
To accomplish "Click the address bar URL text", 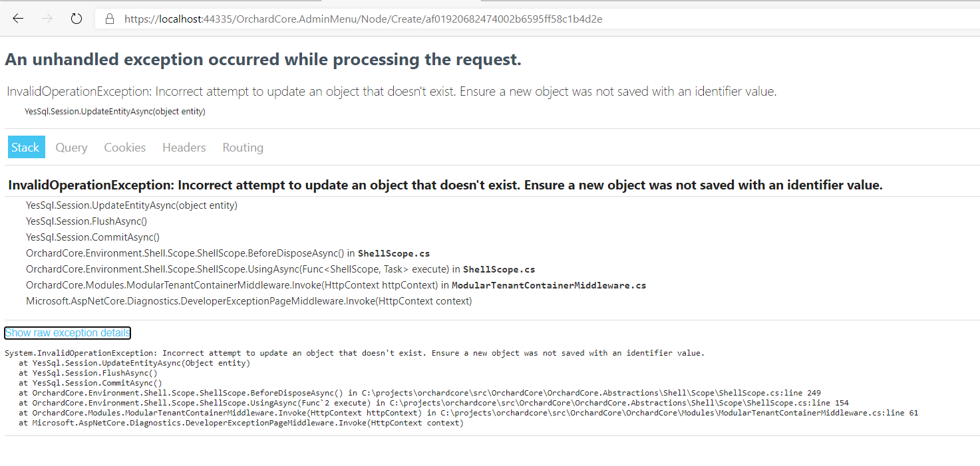I will [363, 19].
